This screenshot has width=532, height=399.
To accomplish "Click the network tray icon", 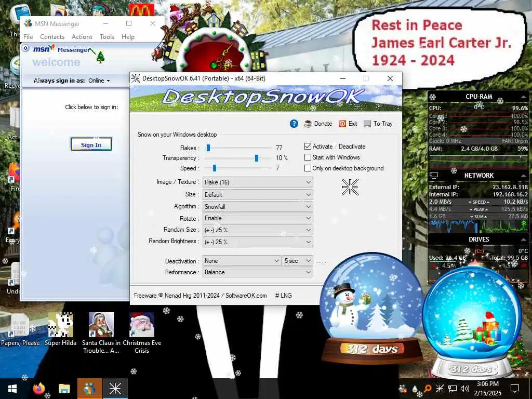I will pyautogui.click(x=453, y=389).
